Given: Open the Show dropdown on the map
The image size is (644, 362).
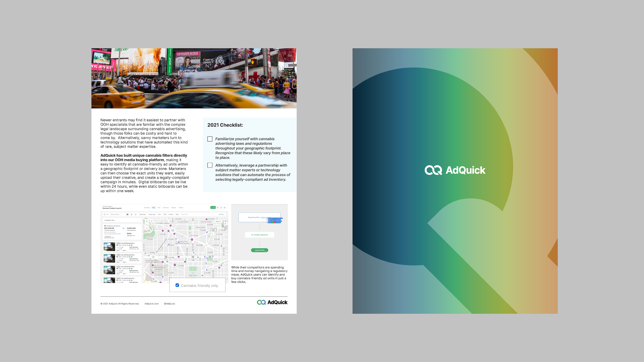Looking at the screenshot, I should [218, 221].
